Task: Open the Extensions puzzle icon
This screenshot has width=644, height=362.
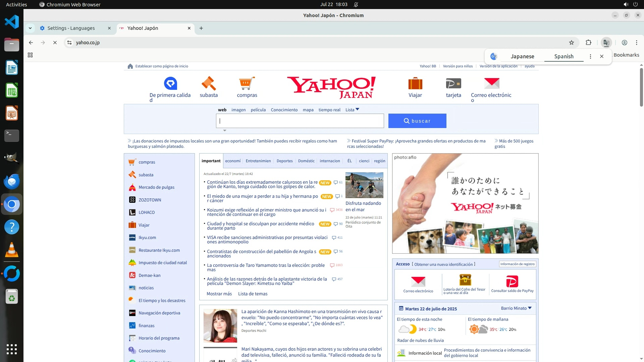Action: coord(588,43)
